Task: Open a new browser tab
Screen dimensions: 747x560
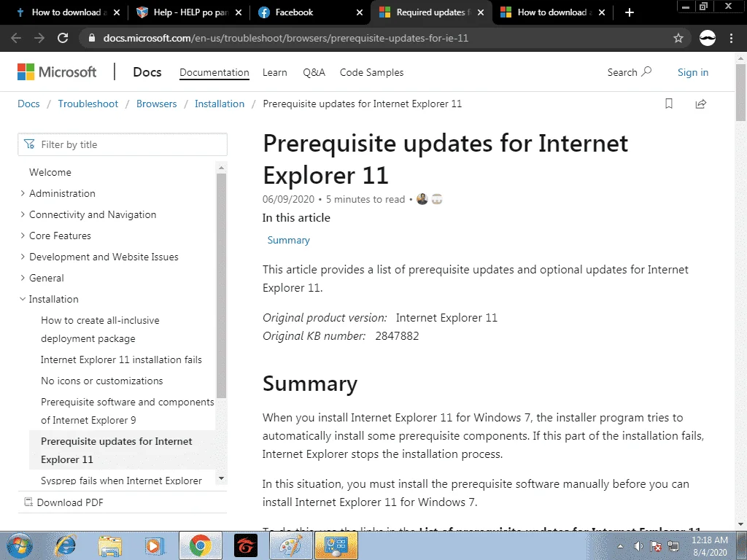Action: coord(630,12)
